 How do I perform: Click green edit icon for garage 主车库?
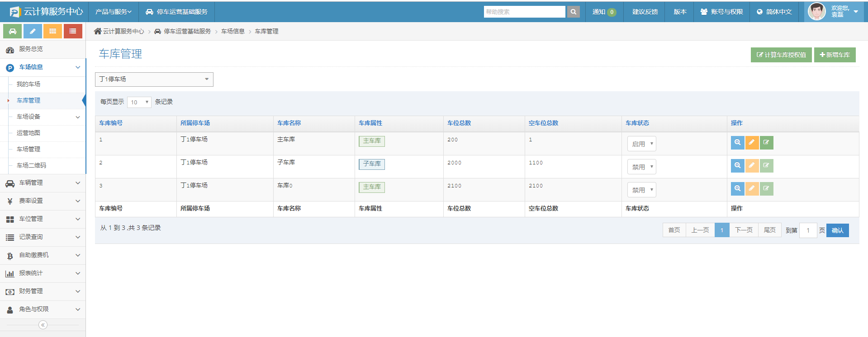pyautogui.click(x=766, y=143)
